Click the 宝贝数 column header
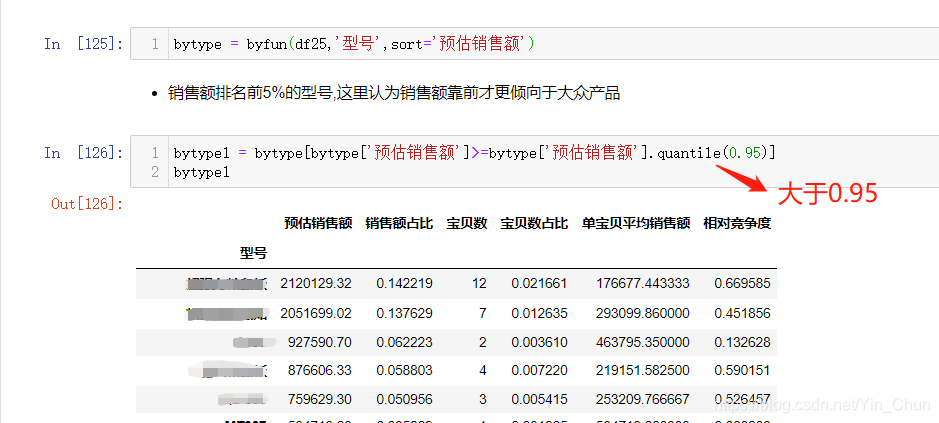The height and width of the screenshot is (423, 939). coord(467,223)
